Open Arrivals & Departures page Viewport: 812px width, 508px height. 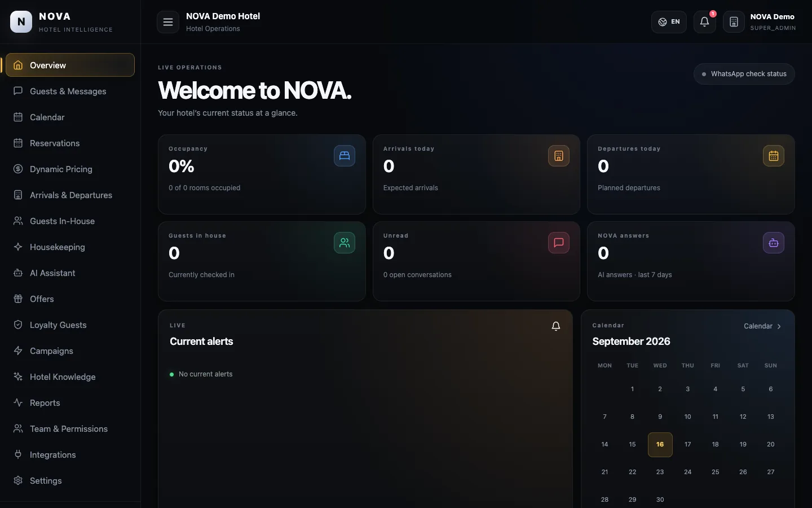[70, 195]
